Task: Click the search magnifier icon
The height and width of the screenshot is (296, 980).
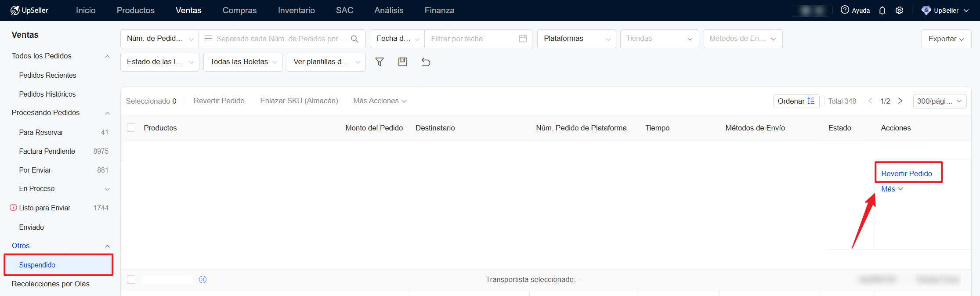Action: [x=355, y=39]
